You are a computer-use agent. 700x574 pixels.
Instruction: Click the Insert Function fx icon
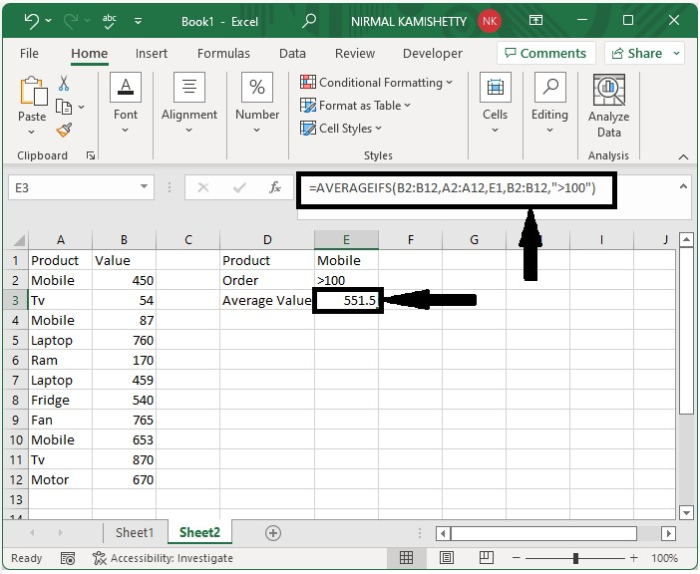[275, 187]
